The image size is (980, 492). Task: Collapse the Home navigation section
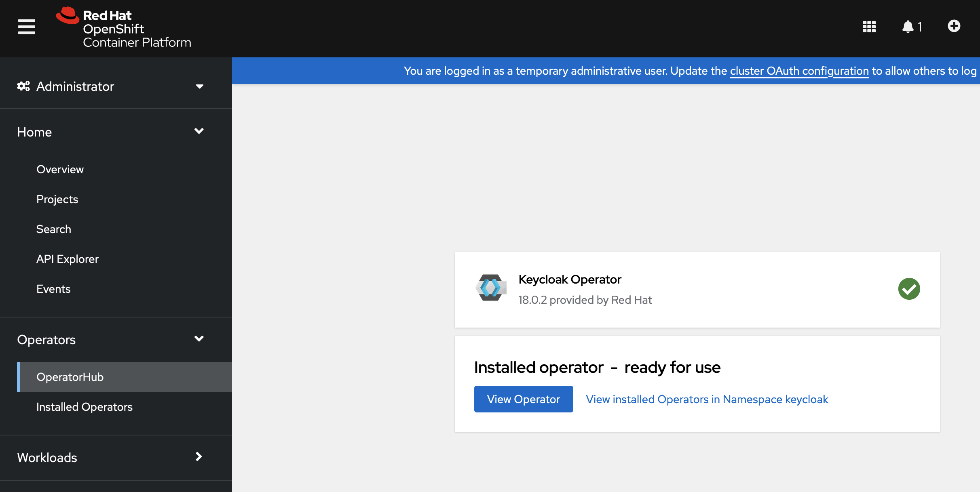(199, 131)
